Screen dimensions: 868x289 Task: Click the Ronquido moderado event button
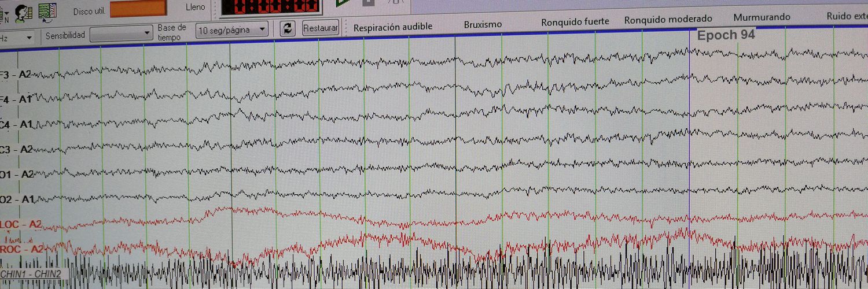[668, 20]
